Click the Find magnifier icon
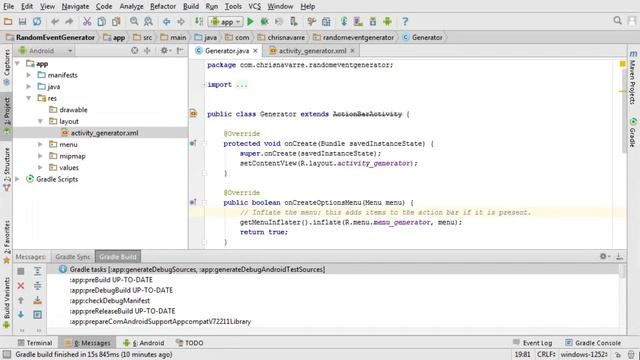Viewport: 640px width, 360px height. (x=134, y=22)
